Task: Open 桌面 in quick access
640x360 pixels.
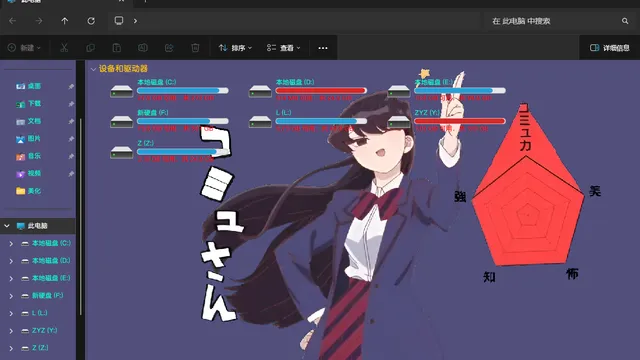Action: tap(34, 86)
